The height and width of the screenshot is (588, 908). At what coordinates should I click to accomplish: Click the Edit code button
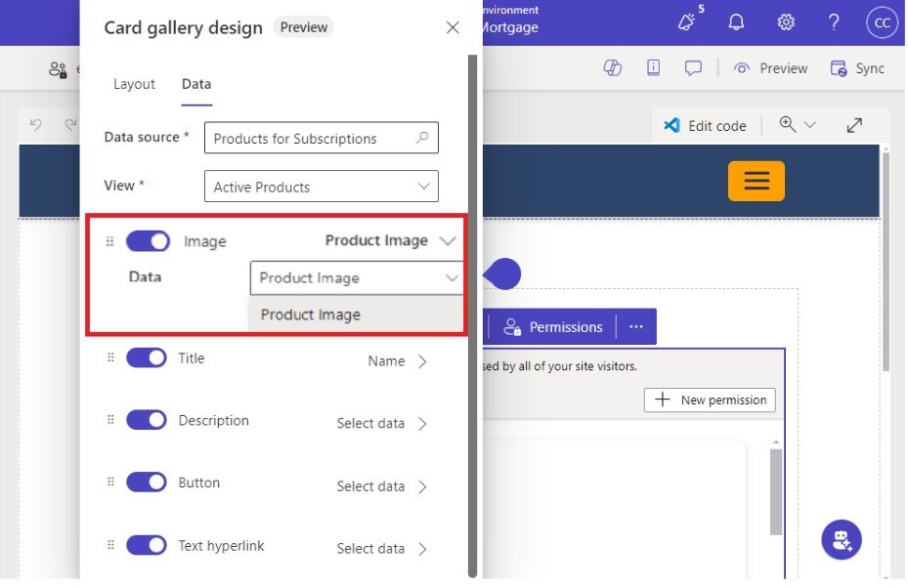click(x=705, y=125)
